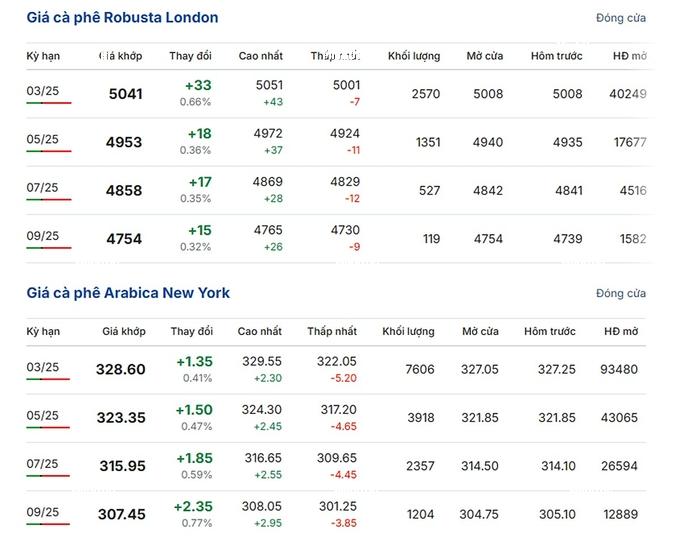Click Arabica matched price 315.95
680x538 pixels.
123,466
